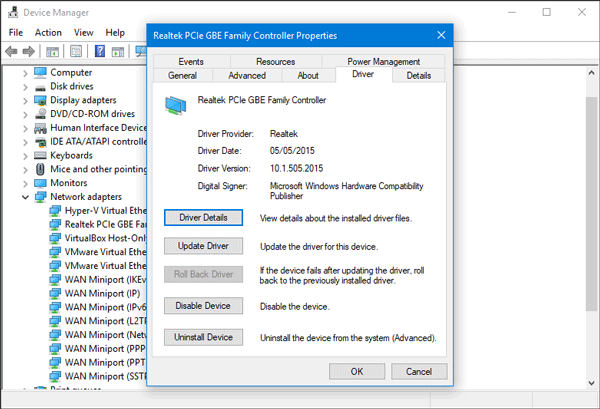Expand the Human Interface Devices node

click(25, 129)
